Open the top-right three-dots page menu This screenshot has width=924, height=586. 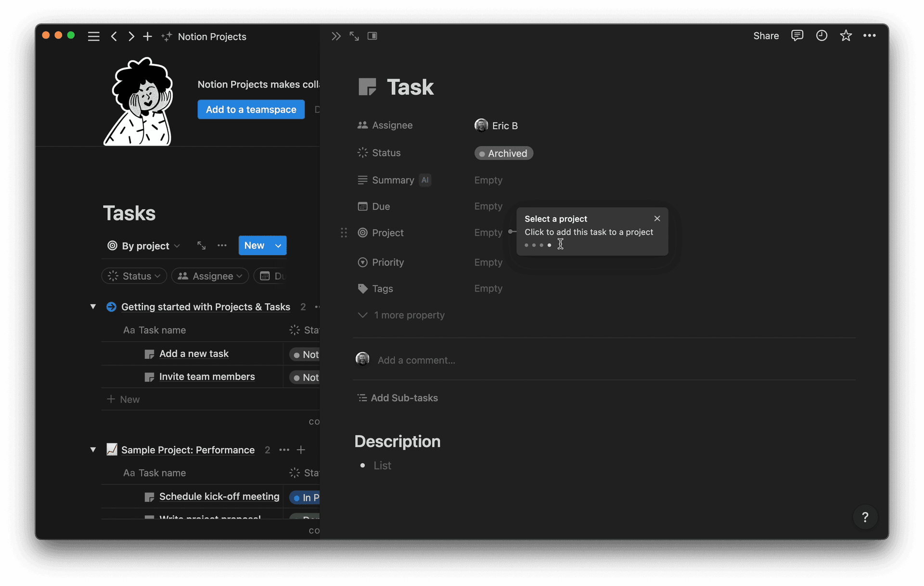tap(869, 36)
